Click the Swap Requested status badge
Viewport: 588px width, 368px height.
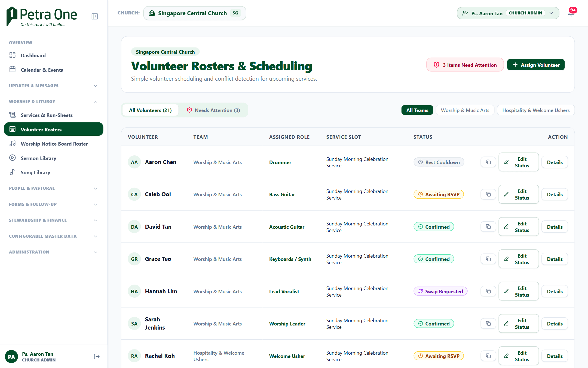tap(440, 291)
